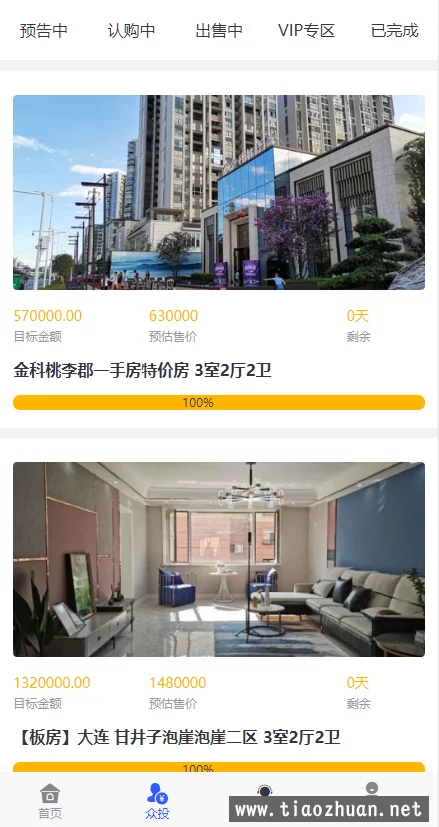Click the 570000.00 target amount

click(x=47, y=316)
